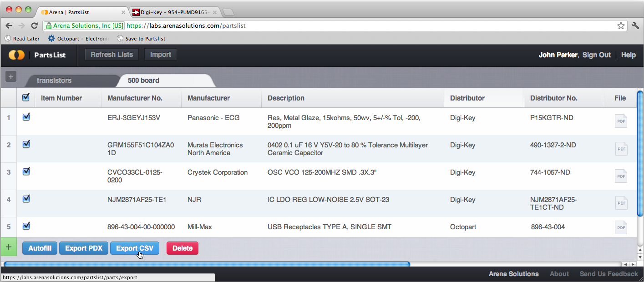The height and width of the screenshot is (282, 644).
Task: Click the gray plus to create a new list tab
Action: (10, 76)
